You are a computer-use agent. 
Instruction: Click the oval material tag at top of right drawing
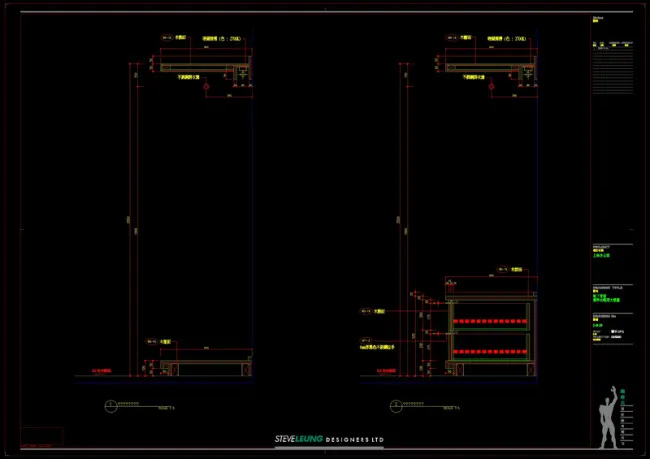coord(452,37)
